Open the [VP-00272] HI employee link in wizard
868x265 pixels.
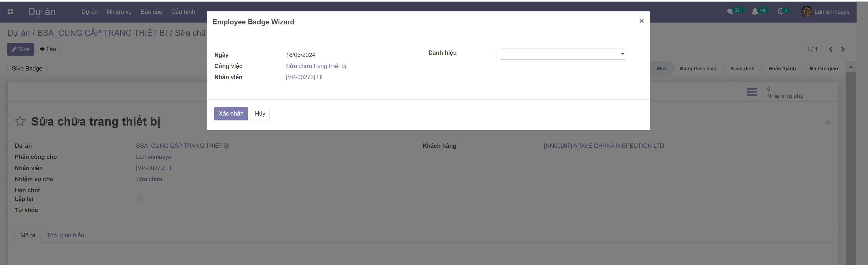[x=304, y=77]
